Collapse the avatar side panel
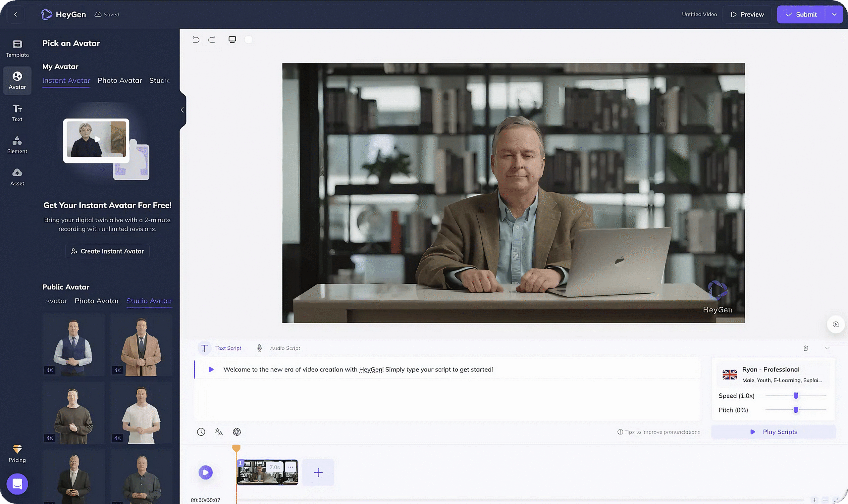This screenshot has width=848, height=504. click(183, 110)
